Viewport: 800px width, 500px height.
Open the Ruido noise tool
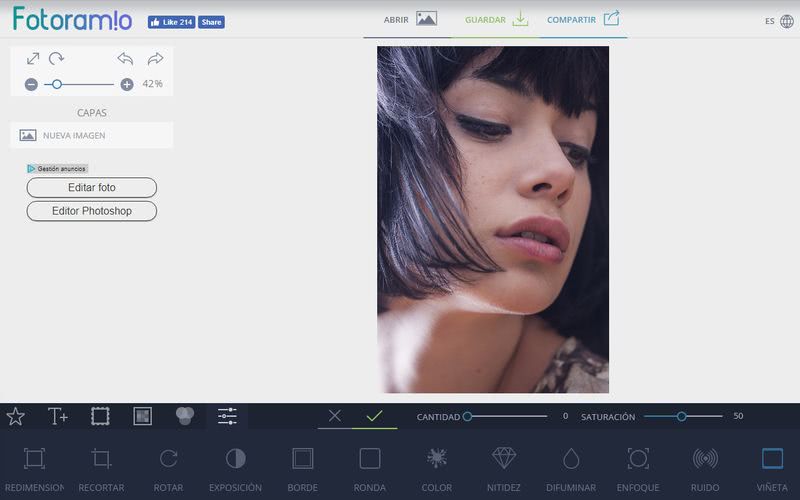(705, 469)
